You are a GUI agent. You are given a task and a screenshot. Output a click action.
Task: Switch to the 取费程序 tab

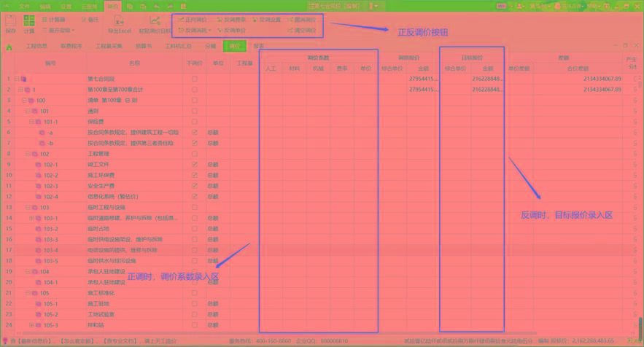[71, 46]
